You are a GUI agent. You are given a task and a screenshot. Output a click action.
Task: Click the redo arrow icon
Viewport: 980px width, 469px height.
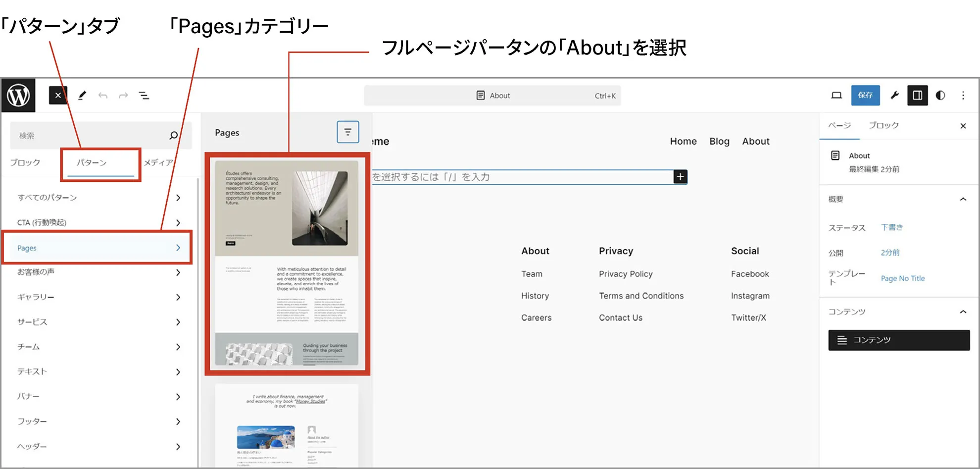click(x=123, y=95)
